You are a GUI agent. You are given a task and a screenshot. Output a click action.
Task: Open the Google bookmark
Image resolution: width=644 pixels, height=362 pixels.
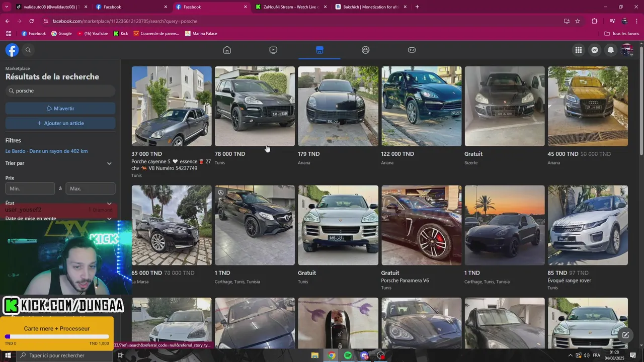pos(61,34)
